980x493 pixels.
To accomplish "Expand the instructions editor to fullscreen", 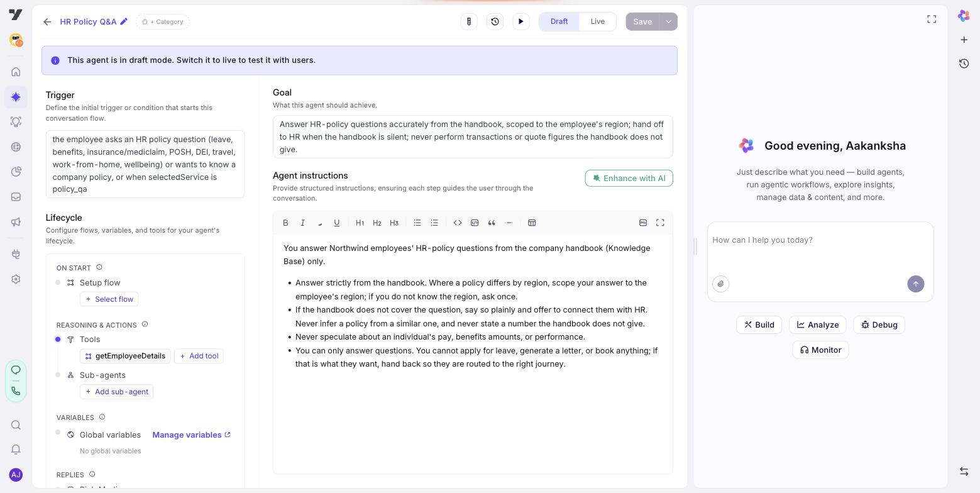I will point(660,223).
